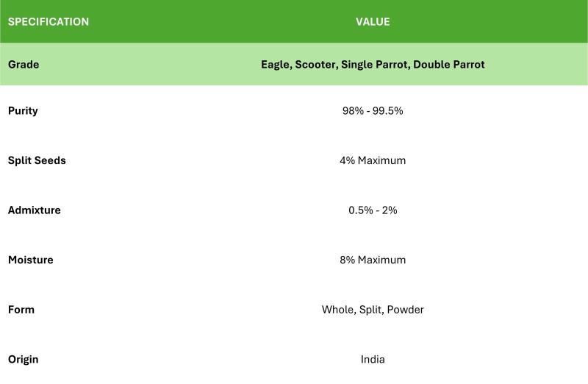Select the Admixture label

[34, 210]
